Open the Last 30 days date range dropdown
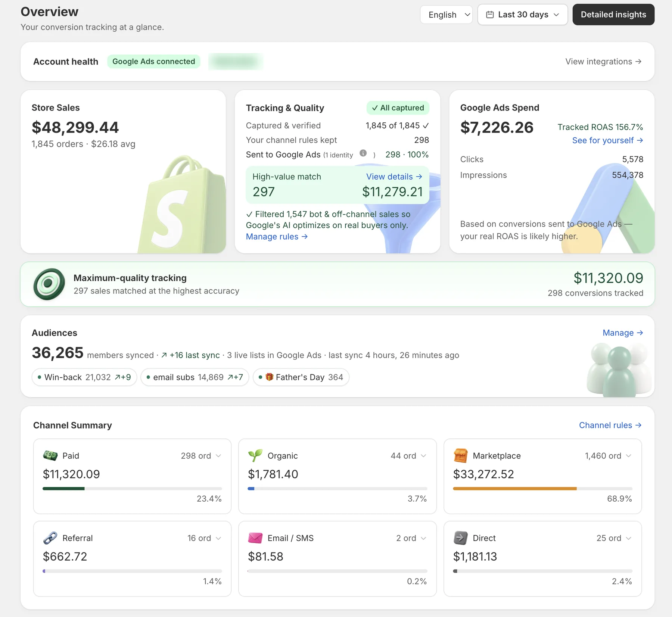This screenshot has width=672, height=617. pos(522,15)
